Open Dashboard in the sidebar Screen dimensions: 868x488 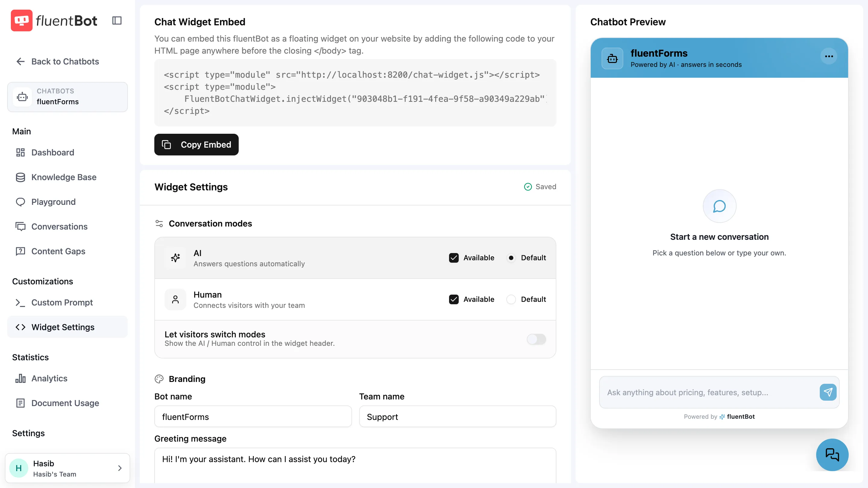(x=68, y=152)
